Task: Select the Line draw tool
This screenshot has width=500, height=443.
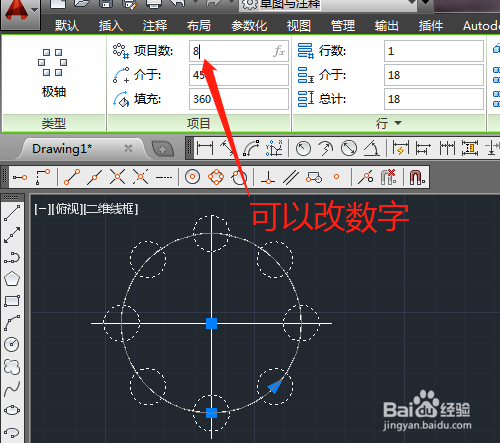Action: (12, 213)
